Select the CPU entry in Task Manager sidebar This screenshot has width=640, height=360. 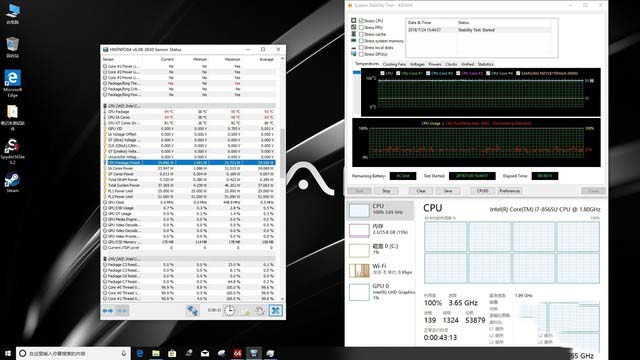tap(380, 210)
